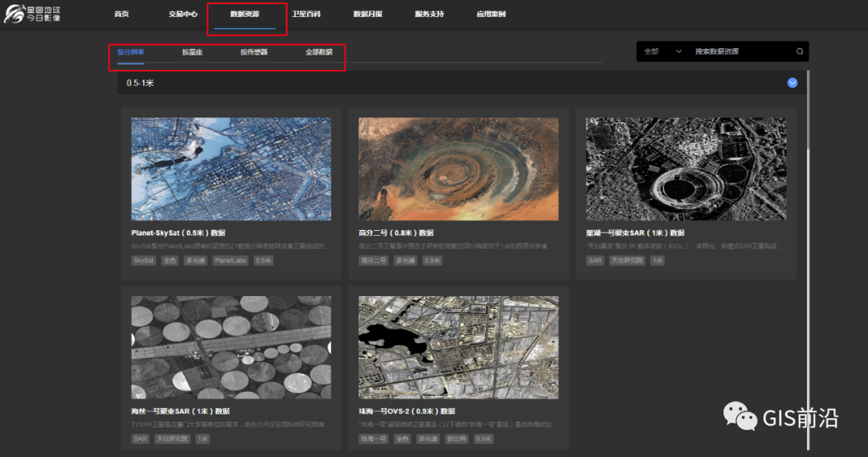The width and height of the screenshot is (868, 457).
Task: Click the 高分二号 tag under its card
Action: point(374,261)
